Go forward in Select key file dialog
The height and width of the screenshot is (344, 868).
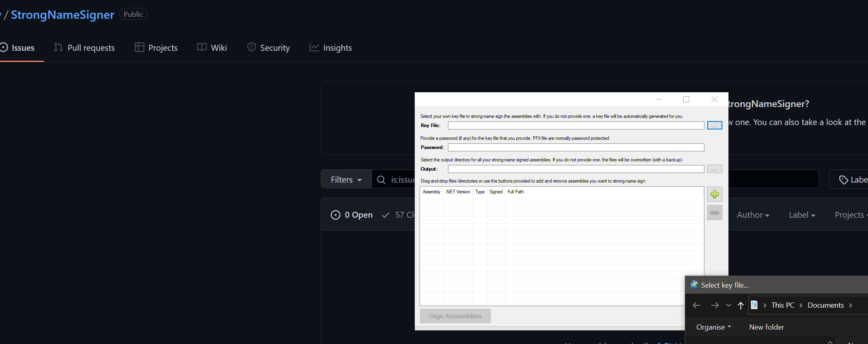[x=715, y=305]
